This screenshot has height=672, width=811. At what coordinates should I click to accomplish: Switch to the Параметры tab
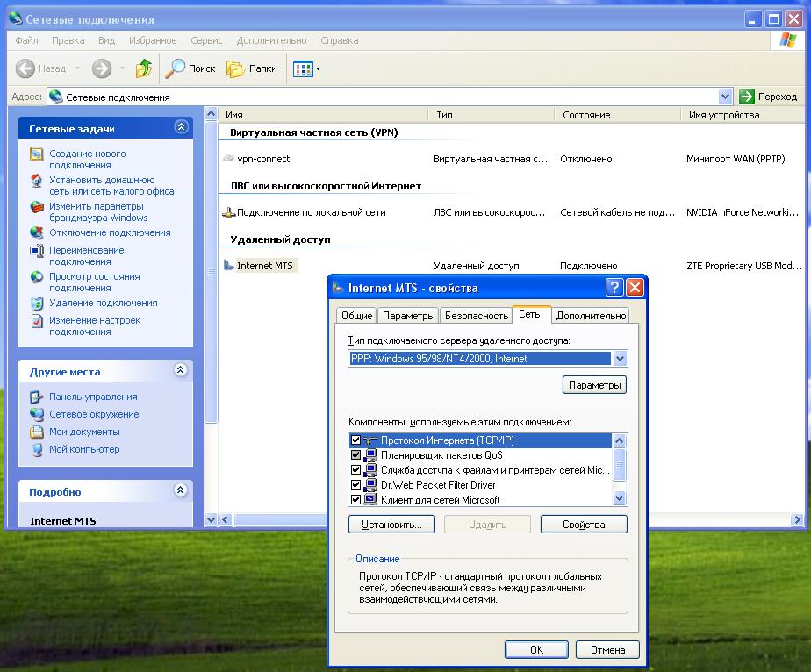click(x=409, y=315)
